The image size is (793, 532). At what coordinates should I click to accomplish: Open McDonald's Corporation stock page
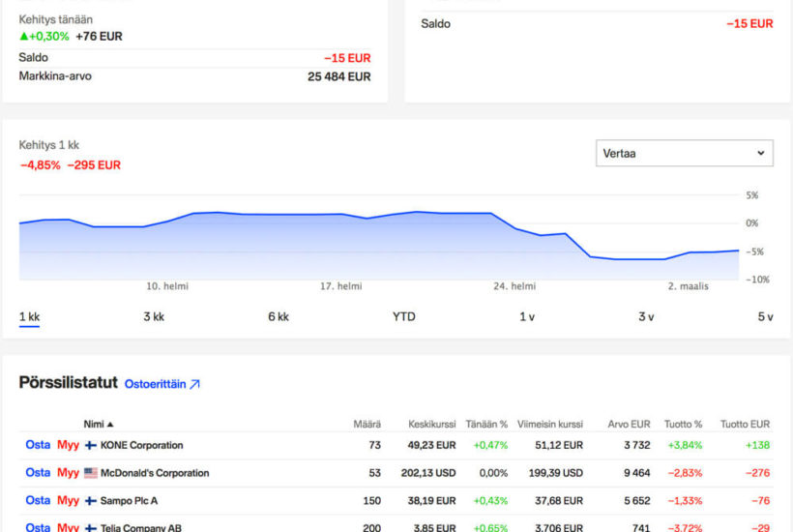coord(155,473)
